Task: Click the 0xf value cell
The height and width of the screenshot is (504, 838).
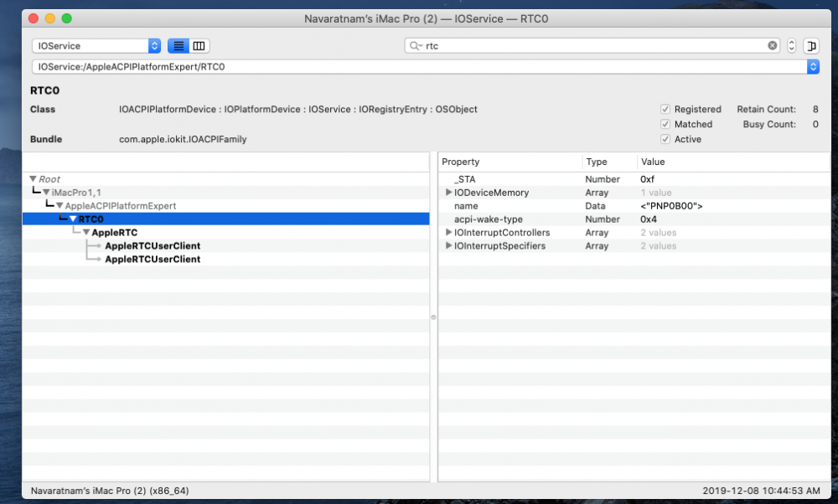Action: 647,179
